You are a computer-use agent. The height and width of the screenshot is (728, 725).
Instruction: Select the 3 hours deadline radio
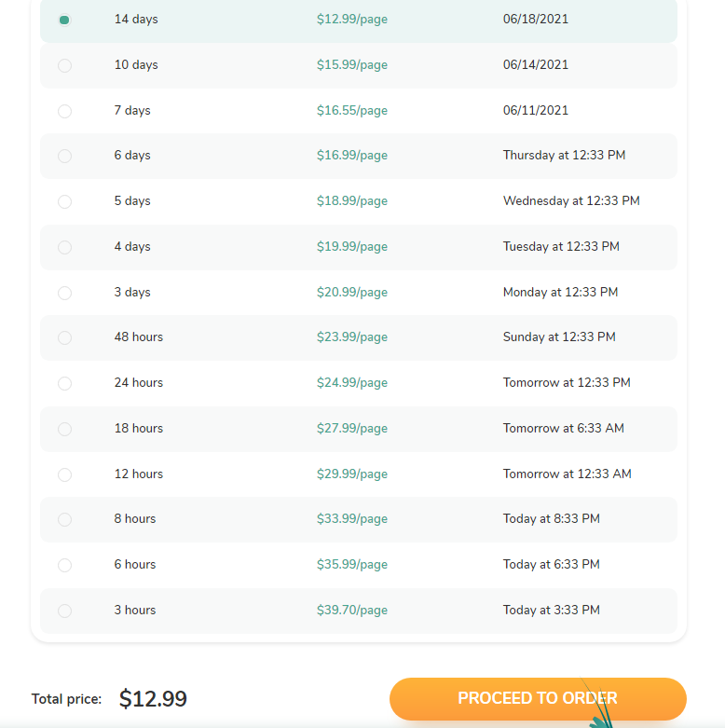[x=64, y=611]
